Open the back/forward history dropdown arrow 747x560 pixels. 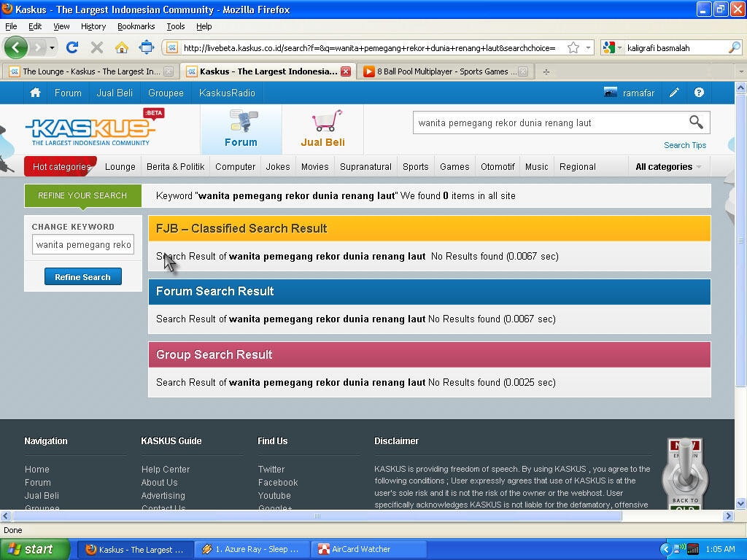point(52,47)
